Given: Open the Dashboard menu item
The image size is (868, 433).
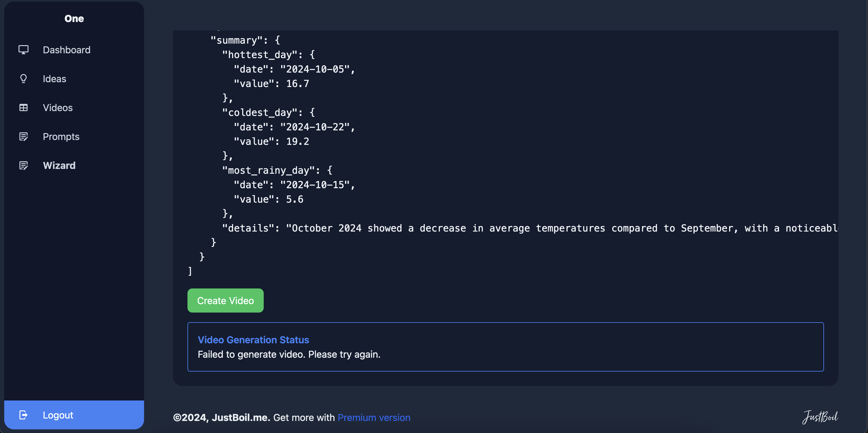Looking at the screenshot, I should coord(66,50).
